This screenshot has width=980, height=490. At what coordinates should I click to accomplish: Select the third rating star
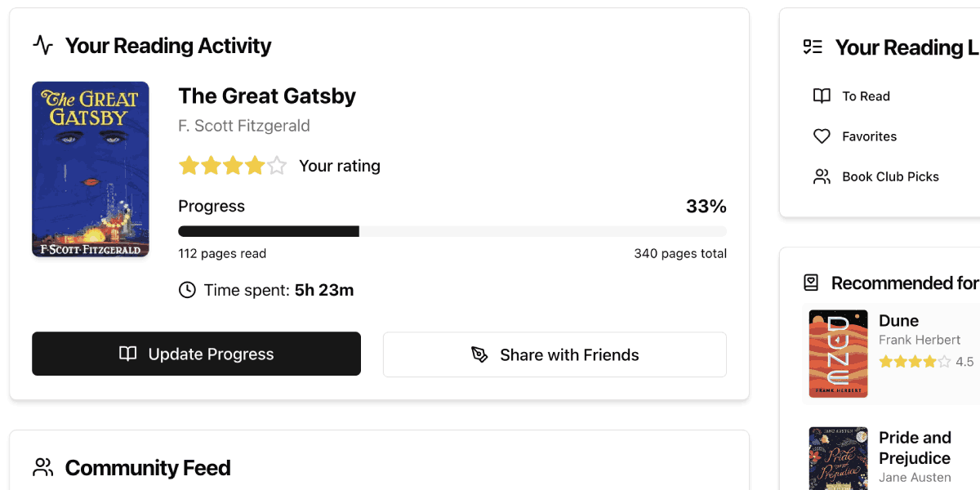(233, 166)
